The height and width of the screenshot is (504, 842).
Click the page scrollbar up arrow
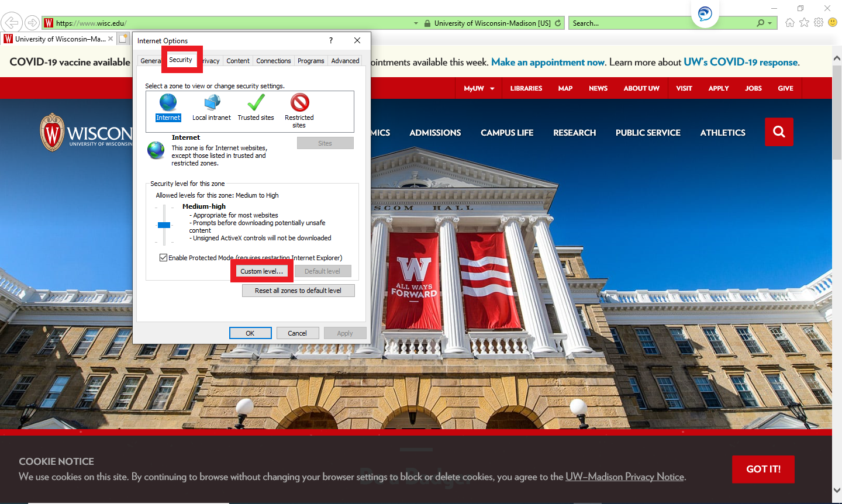837,58
